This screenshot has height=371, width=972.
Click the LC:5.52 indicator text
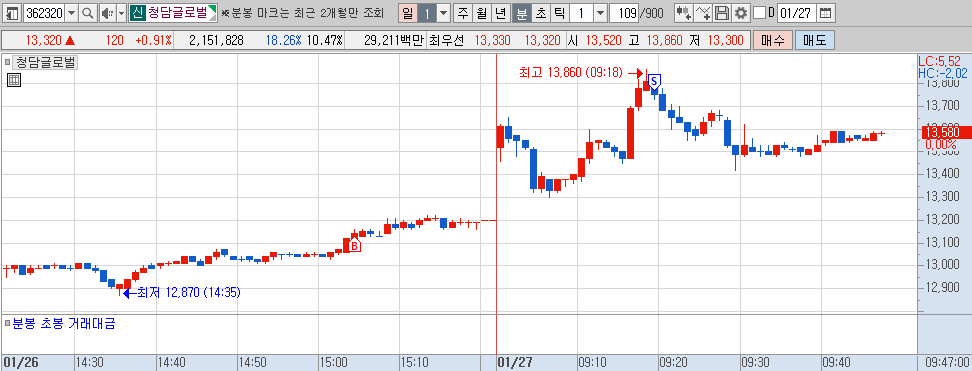coord(939,61)
